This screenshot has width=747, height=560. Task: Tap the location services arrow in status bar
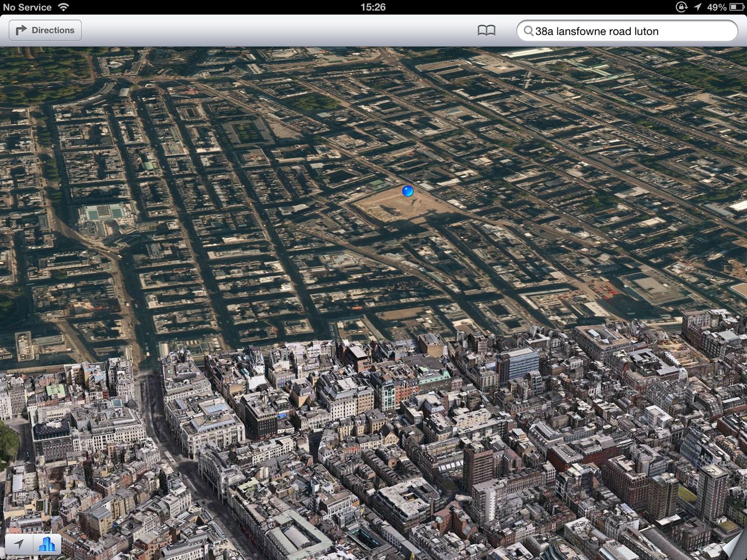click(697, 7)
